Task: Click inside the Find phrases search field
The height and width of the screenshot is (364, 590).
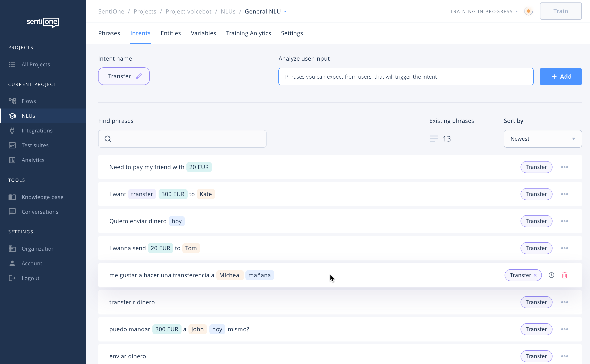Action: [x=182, y=139]
